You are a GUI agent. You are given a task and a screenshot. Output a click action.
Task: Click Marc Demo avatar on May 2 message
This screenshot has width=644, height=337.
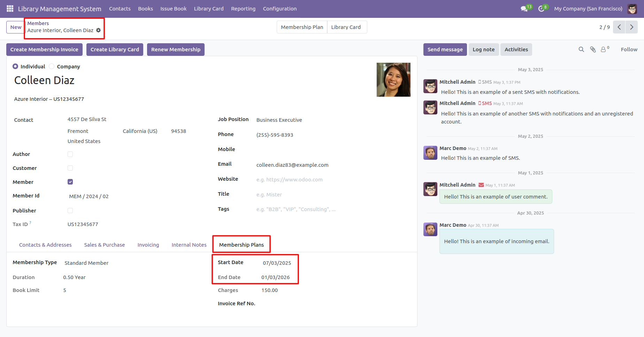(430, 153)
